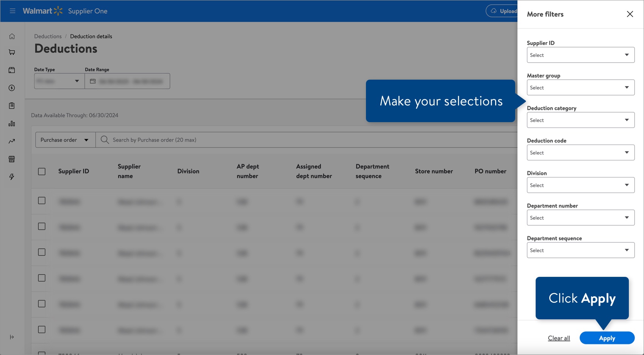Toggle the select-all checkbox in table header
This screenshot has height=355, width=644.
pyautogui.click(x=41, y=171)
